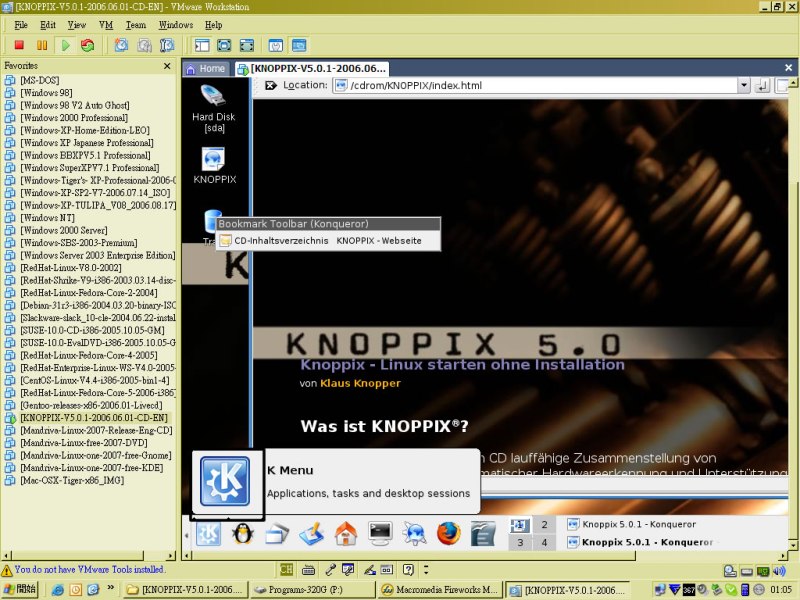
Task: Click the Go button beside location bar
Action: pos(762,86)
